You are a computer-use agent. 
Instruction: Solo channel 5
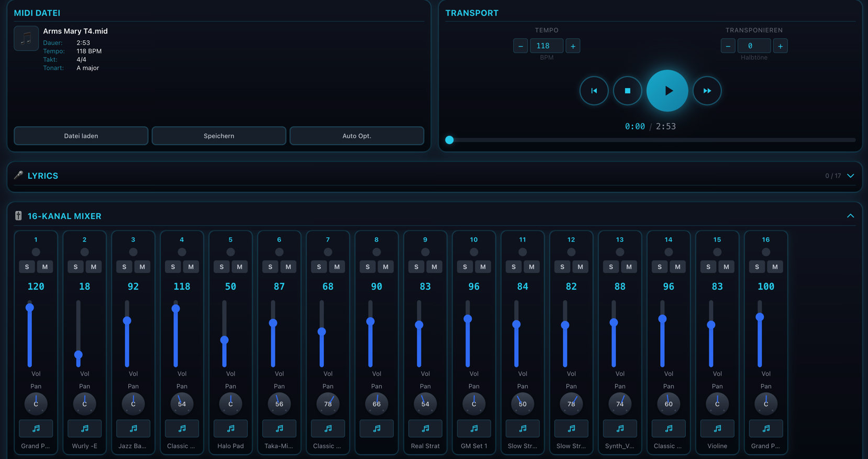pos(221,267)
